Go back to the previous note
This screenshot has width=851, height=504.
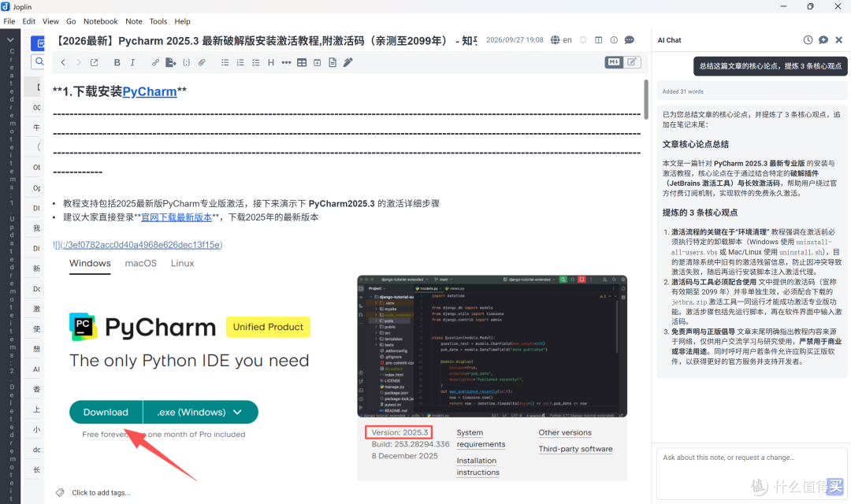[x=63, y=62]
